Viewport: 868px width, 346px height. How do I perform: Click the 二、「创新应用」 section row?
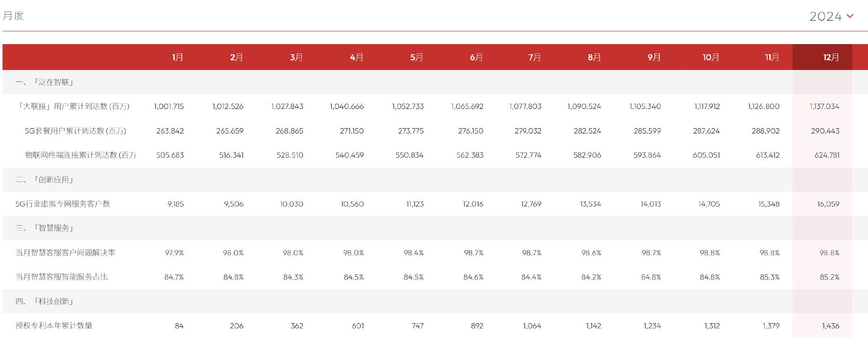pyautogui.click(x=435, y=179)
